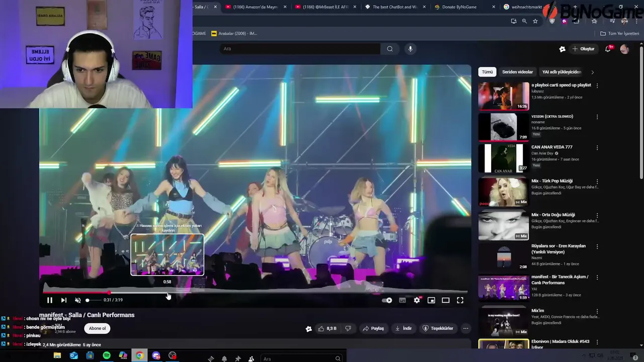Open the Oluştur create button

pyautogui.click(x=583, y=49)
